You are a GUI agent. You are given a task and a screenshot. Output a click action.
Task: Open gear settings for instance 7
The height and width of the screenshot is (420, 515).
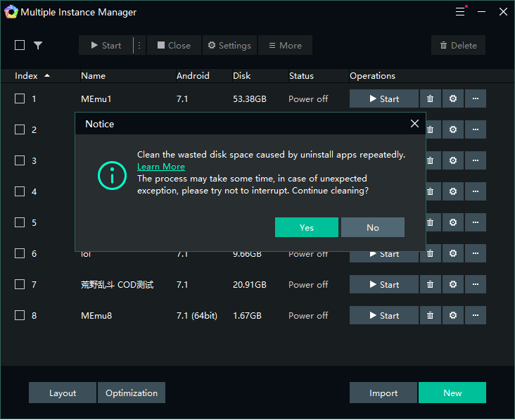[x=452, y=285]
